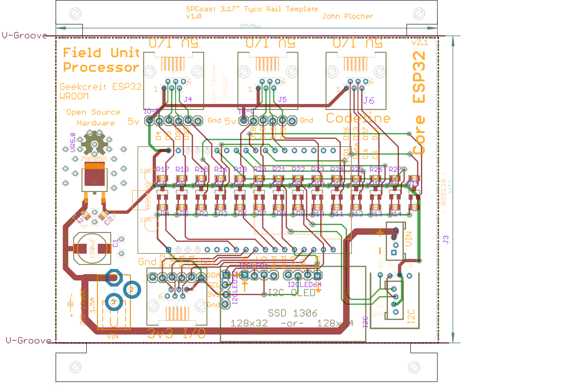Viewport: 571px width, 392px height.
Task: Click the 'SPCoast 3.17" Tyco Rail Template' title
Action: click(252, 9)
